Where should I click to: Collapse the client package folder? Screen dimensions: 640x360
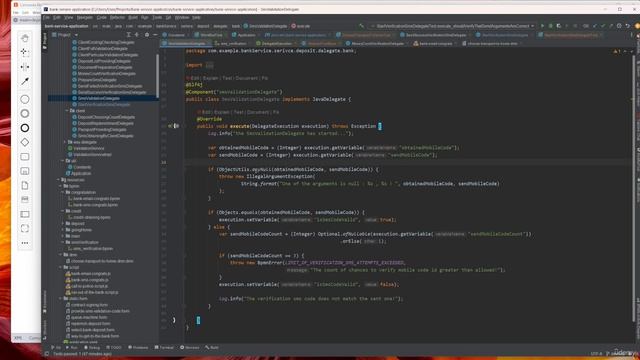click(x=67, y=111)
